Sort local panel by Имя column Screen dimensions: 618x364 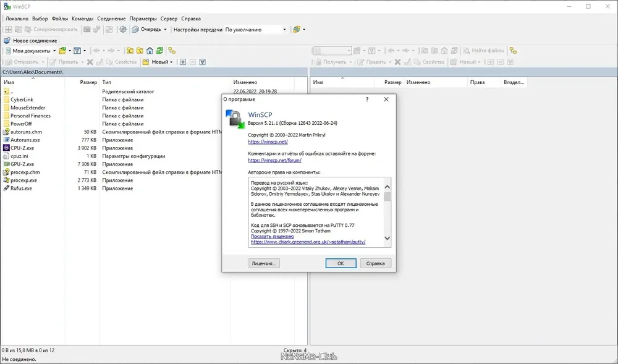point(33,82)
